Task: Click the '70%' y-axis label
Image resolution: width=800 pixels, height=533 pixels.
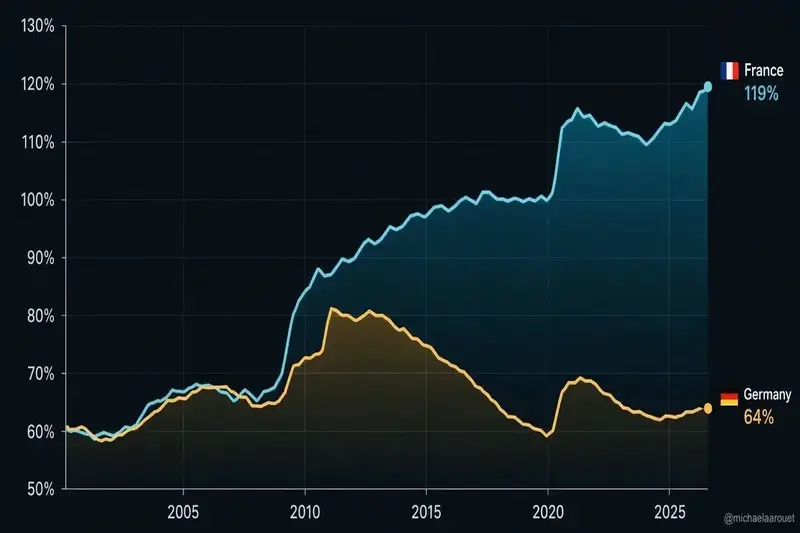Action: coord(41,374)
